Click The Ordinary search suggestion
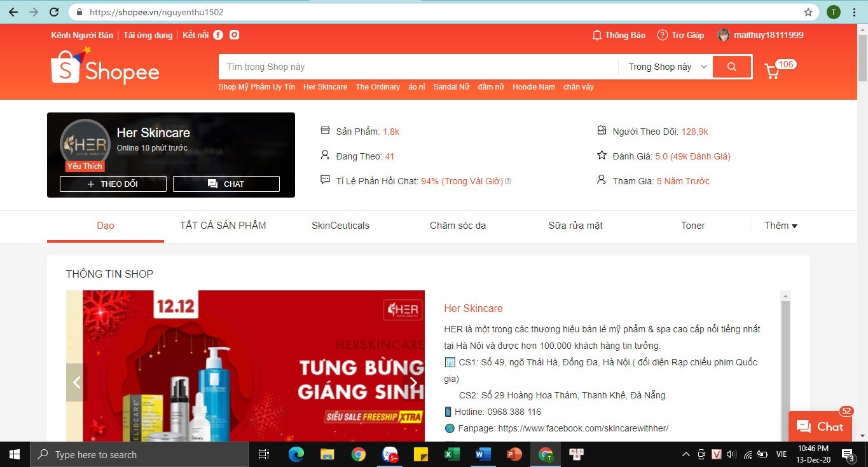868x467 pixels. [x=378, y=87]
